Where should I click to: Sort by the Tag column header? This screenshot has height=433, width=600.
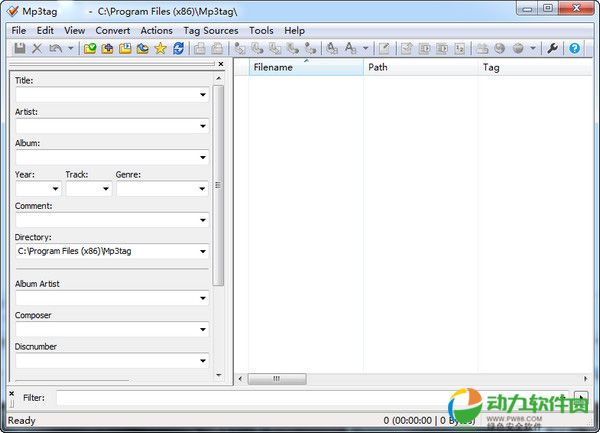pyautogui.click(x=535, y=67)
